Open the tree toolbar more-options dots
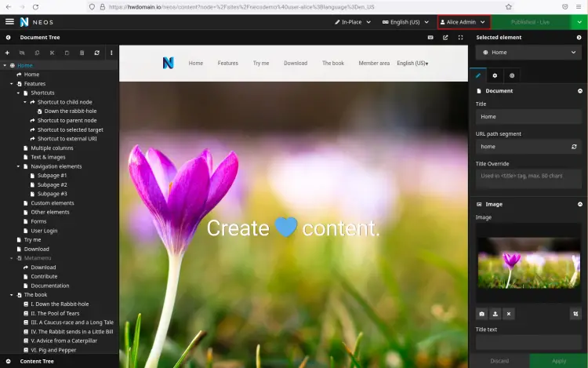Viewport: 588px width, 368px height. pos(111,53)
